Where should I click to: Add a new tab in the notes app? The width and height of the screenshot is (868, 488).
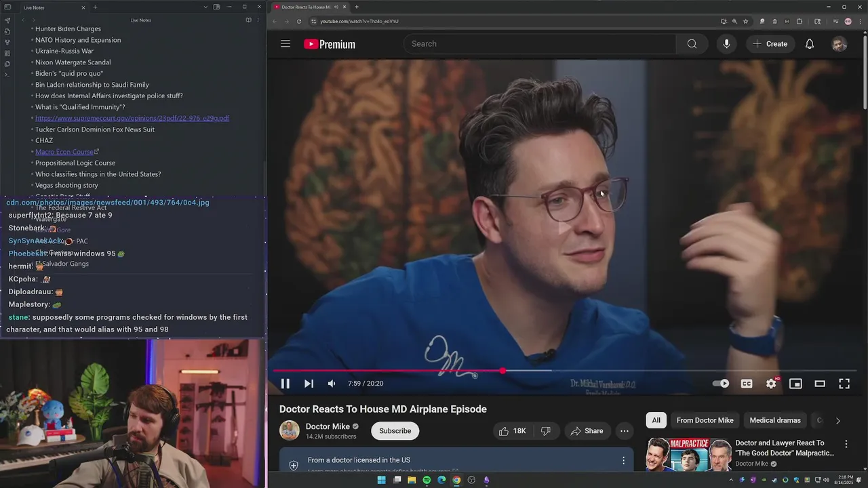click(95, 7)
